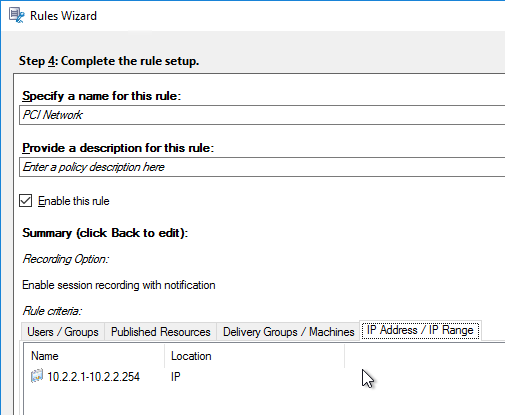Click the policy description input field
This screenshot has height=415, width=505.
262,167
